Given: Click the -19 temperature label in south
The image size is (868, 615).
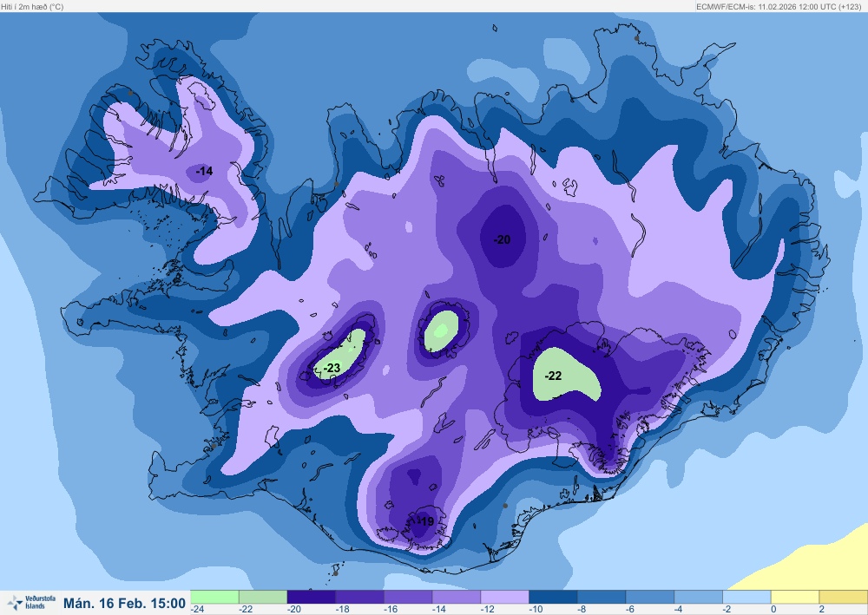Looking at the screenshot, I should [x=425, y=521].
